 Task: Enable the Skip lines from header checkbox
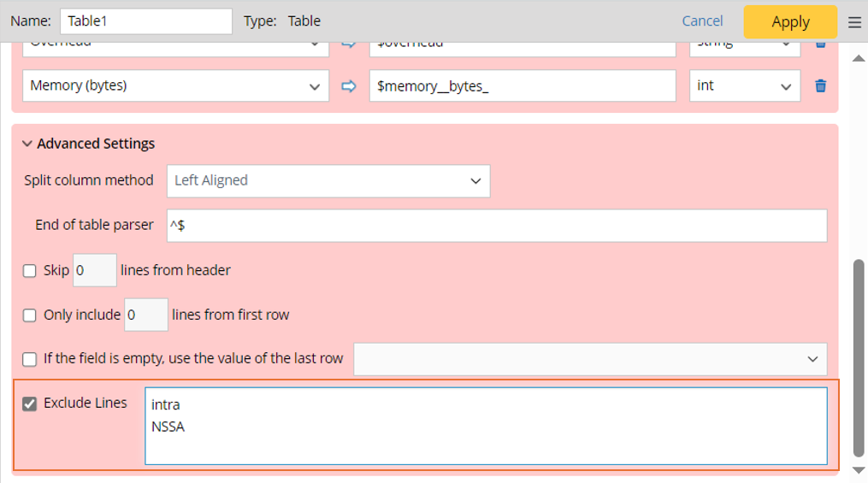(30, 271)
